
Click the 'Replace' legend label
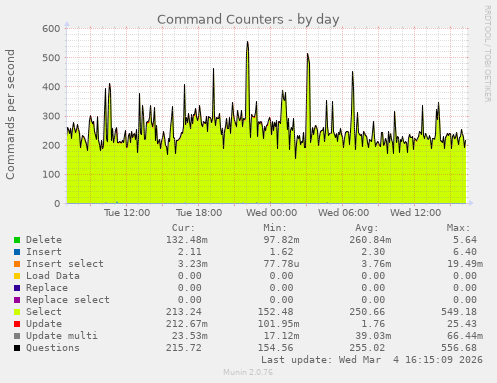pyautogui.click(x=47, y=288)
